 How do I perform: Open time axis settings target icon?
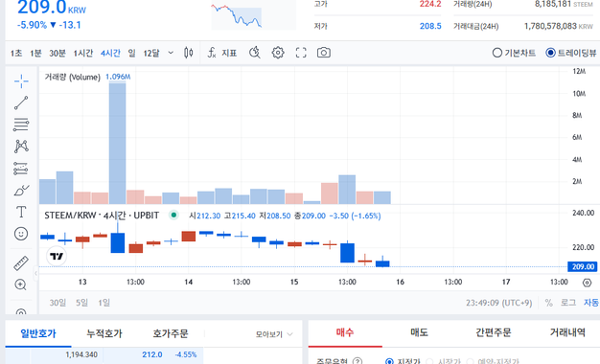[x=587, y=283]
